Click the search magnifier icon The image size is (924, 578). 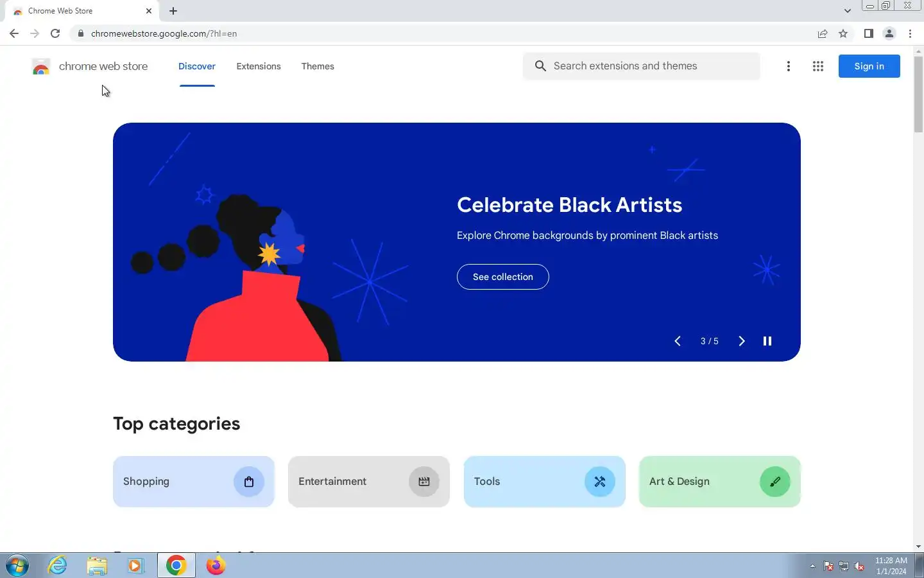pos(540,66)
